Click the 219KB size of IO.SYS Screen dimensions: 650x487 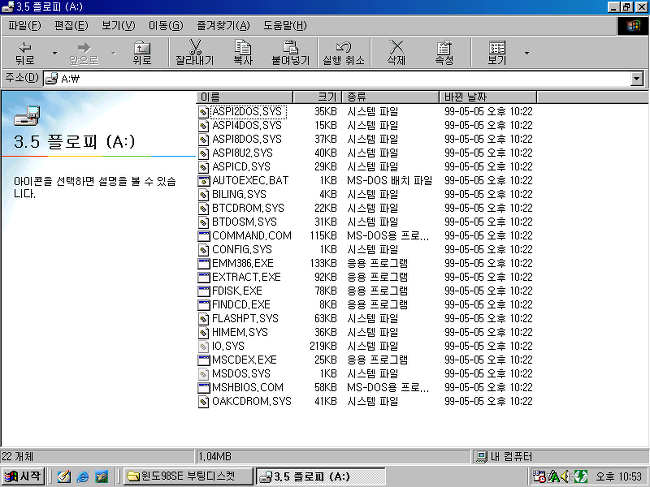(x=323, y=346)
